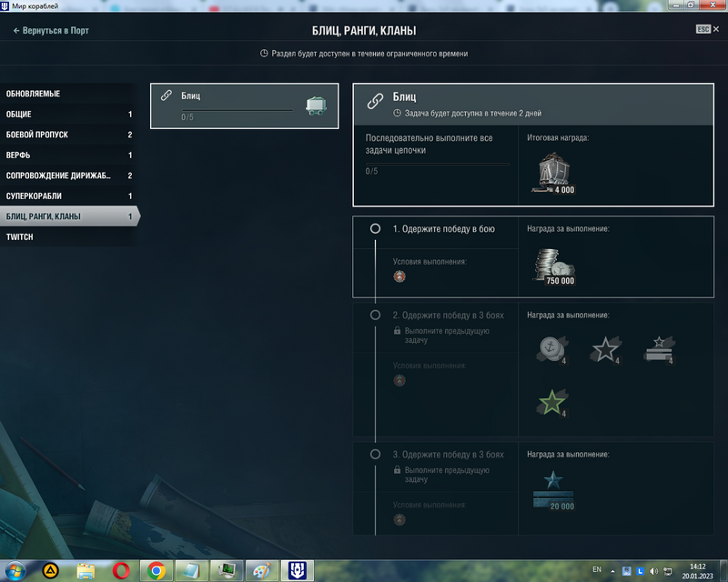Open the ВЕРФЬ tab
The image size is (728, 582).
[69, 155]
